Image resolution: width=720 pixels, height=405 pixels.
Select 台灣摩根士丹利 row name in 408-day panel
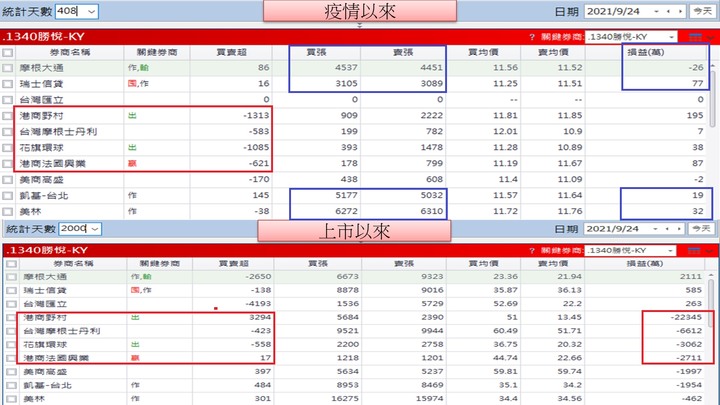(x=58, y=132)
